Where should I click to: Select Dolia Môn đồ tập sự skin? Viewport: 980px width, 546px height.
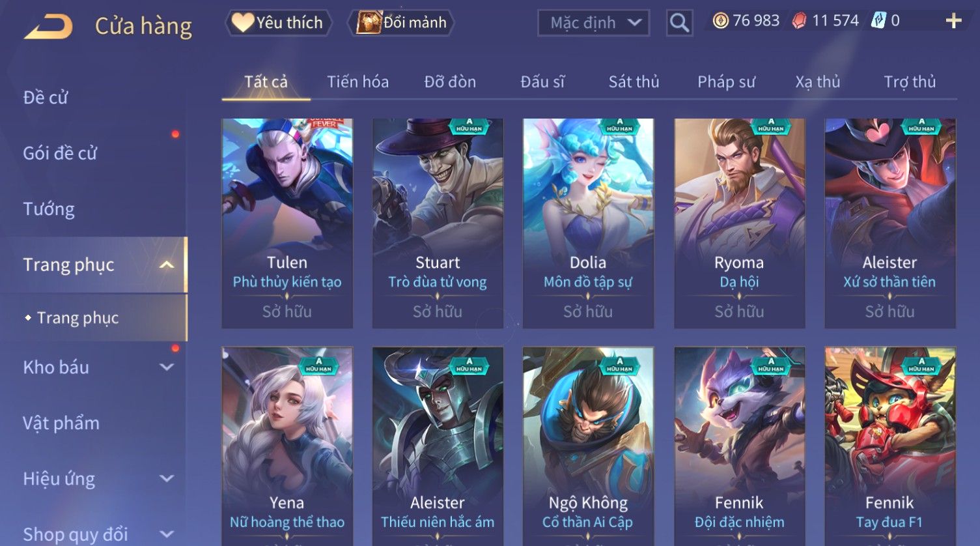pyautogui.click(x=588, y=223)
